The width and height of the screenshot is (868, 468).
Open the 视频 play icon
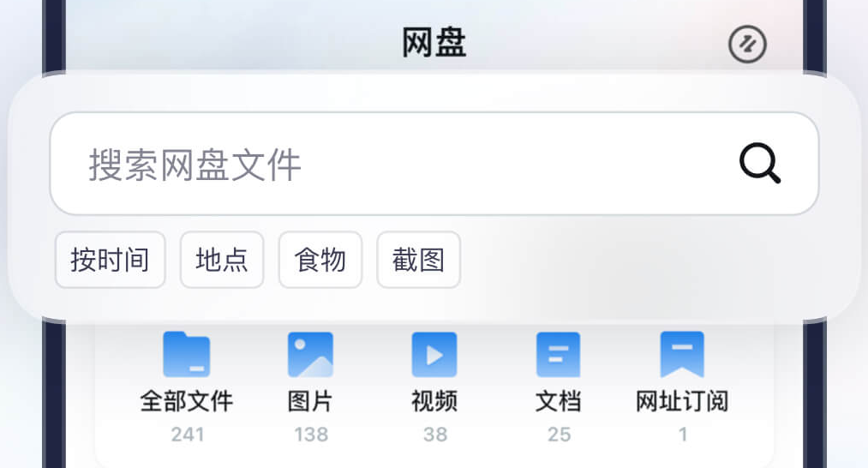pyautogui.click(x=434, y=354)
